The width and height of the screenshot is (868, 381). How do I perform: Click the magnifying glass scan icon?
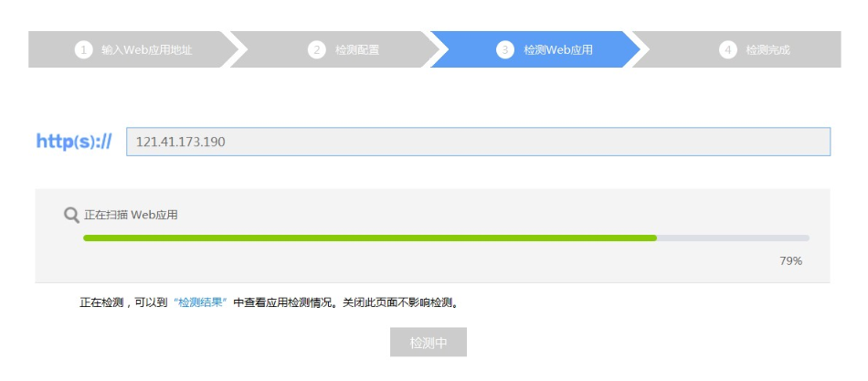click(71, 215)
